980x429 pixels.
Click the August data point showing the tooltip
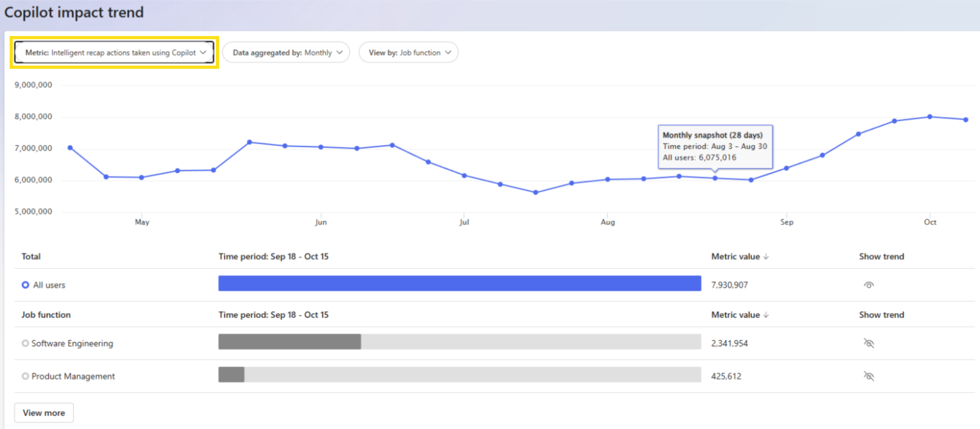(715, 178)
